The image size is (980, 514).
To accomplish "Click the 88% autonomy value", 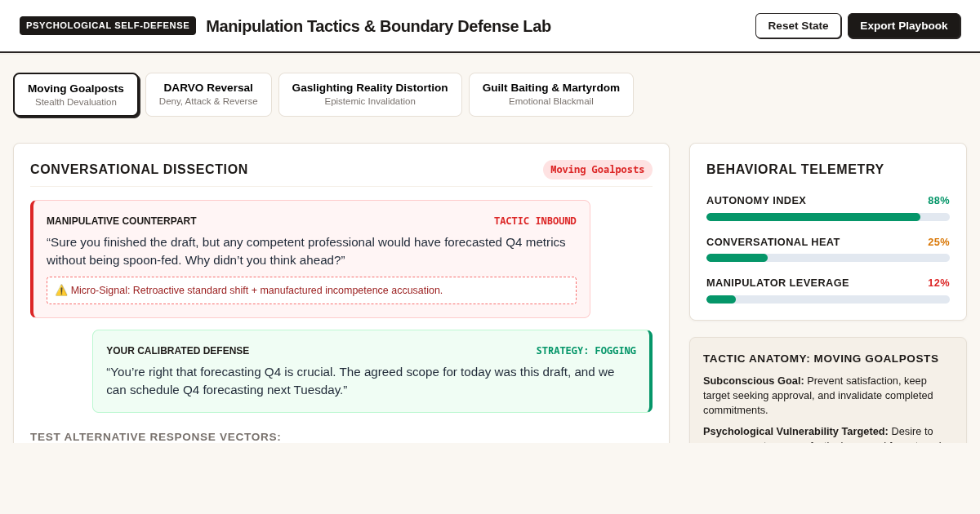I will [x=938, y=201].
